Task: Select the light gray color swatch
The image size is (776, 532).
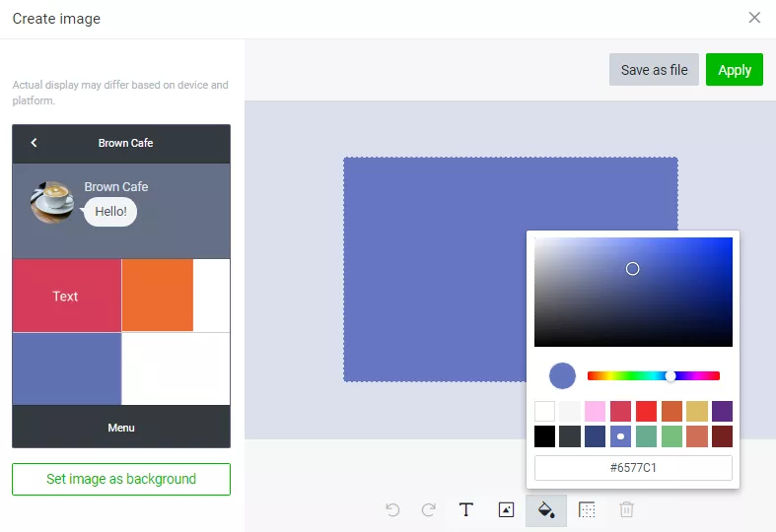Action: point(570,412)
